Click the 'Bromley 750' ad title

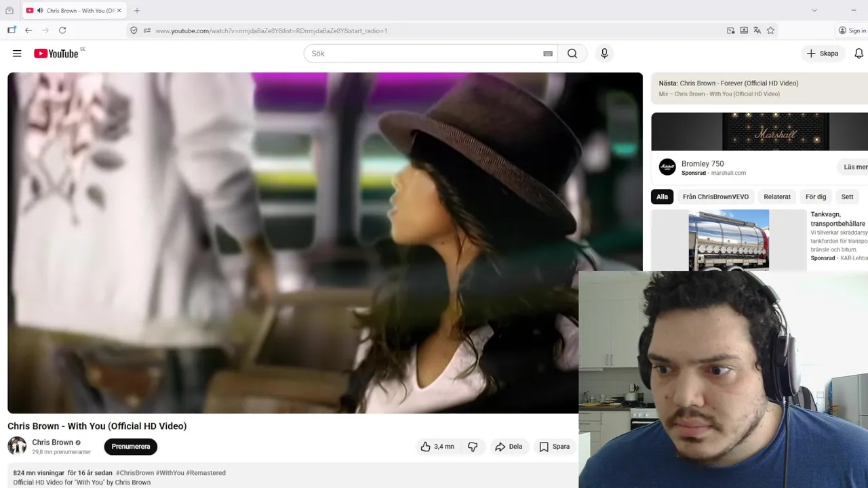[x=703, y=163]
